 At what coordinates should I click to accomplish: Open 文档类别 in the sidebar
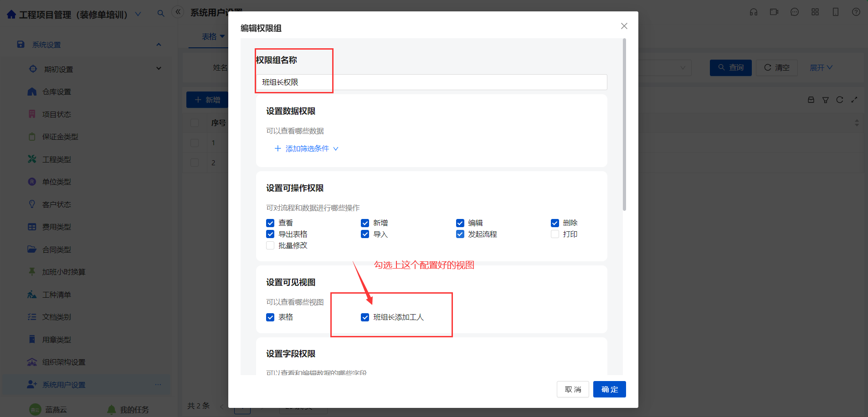click(56, 317)
